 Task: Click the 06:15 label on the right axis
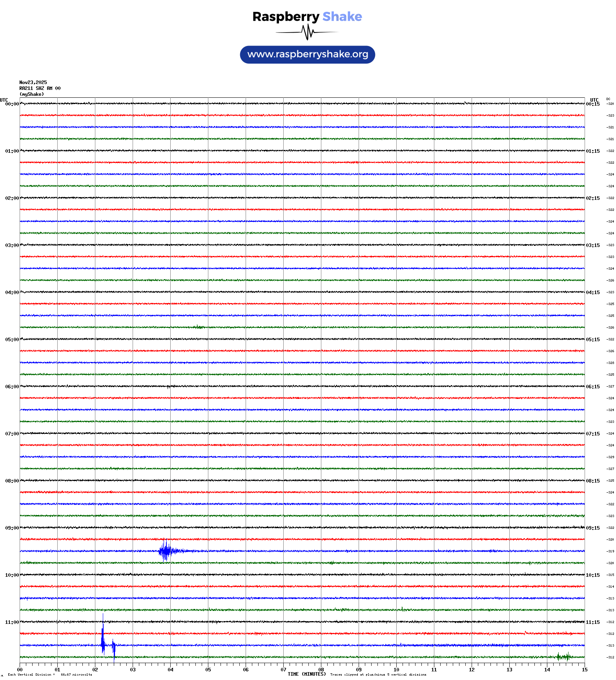(592, 387)
